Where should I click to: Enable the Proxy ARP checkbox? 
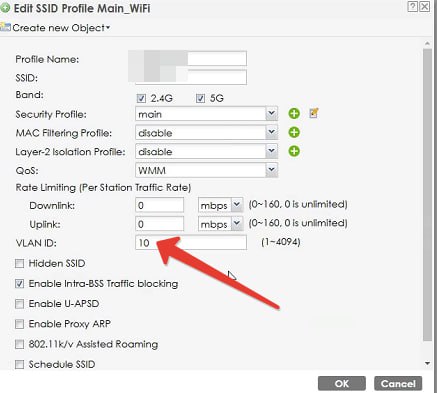click(x=20, y=324)
